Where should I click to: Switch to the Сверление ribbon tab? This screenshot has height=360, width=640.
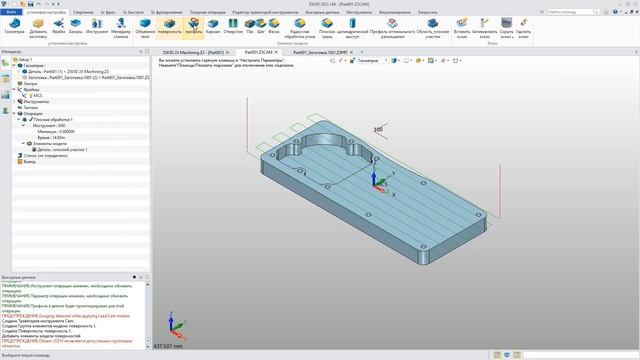pos(83,12)
